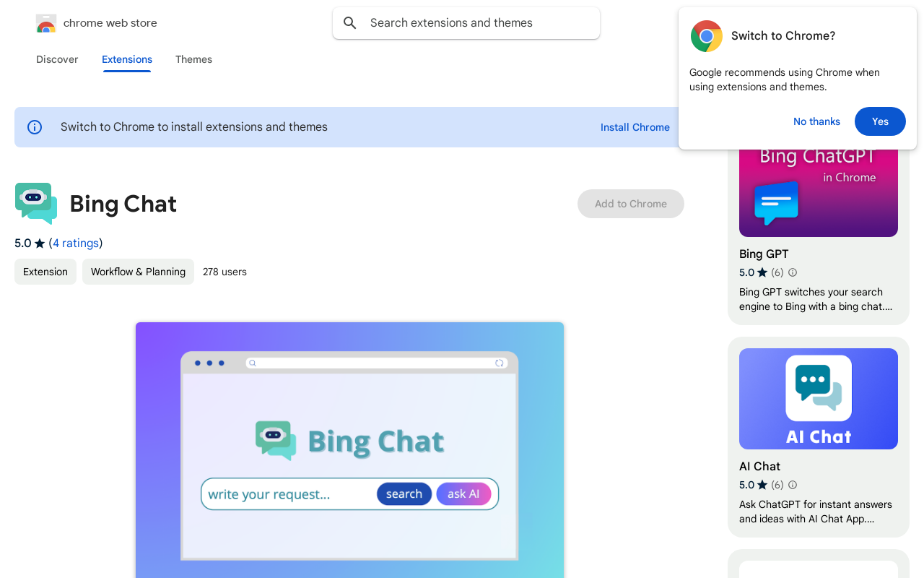Dismiss the popup with No thanks
924x578 pixels.
click(x=816, y=121)
